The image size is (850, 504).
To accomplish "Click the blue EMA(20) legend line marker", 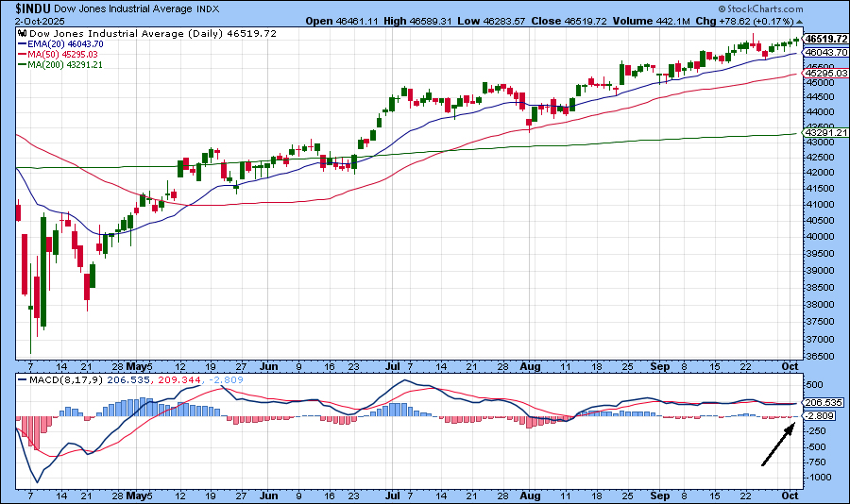I will 23,43.
